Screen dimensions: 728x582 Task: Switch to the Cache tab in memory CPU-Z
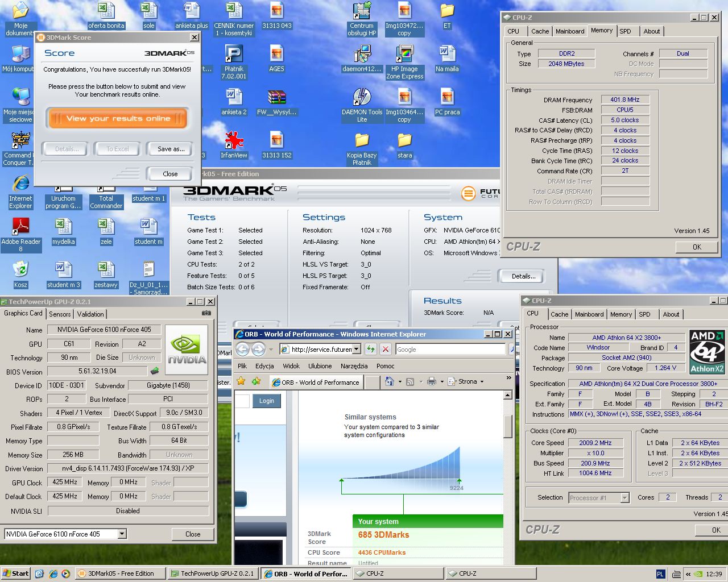tap(540, 31)
